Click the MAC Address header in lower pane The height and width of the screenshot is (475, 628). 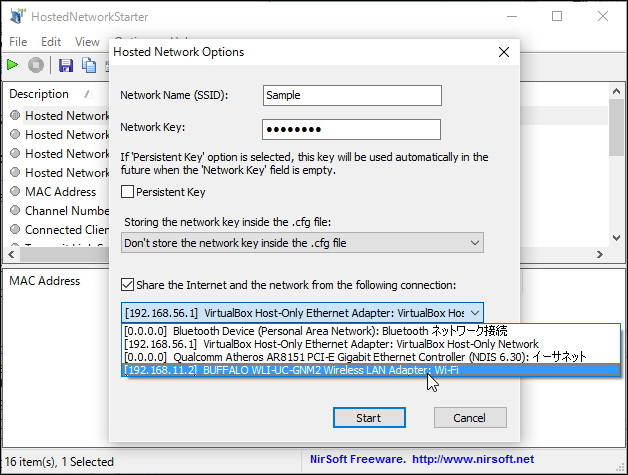point(44,281)
